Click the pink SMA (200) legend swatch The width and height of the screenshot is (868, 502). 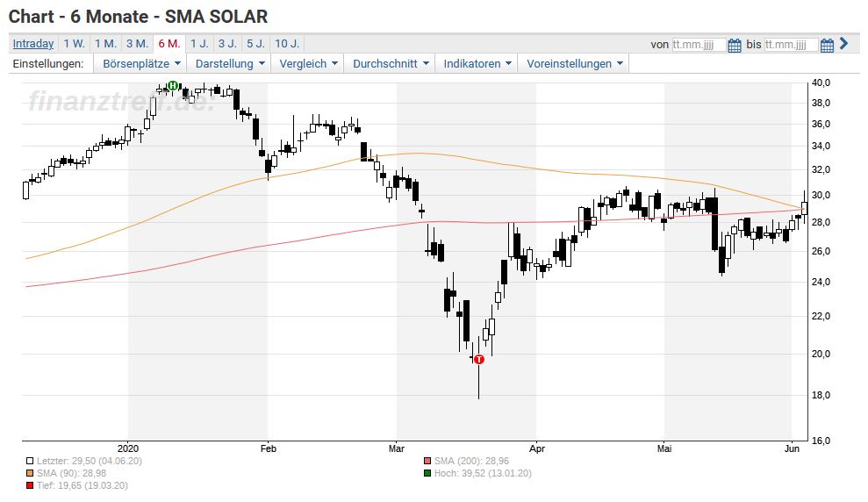[427, 461]
